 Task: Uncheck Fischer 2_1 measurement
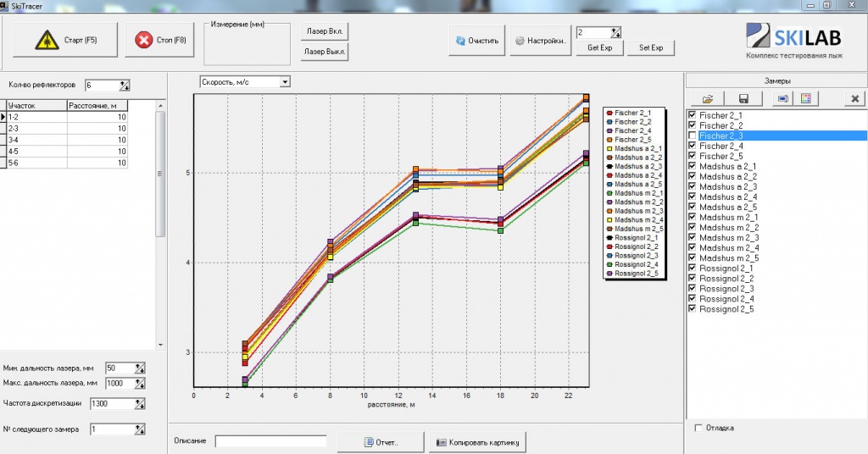(692, 115)
